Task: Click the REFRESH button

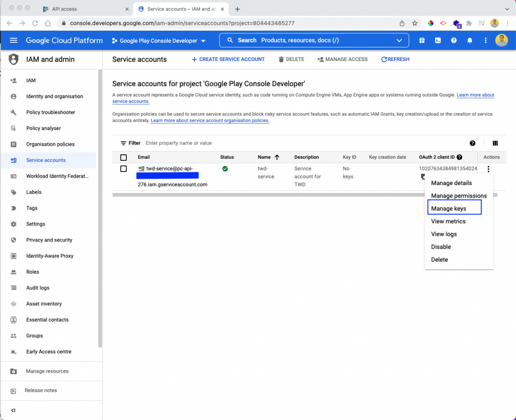Action: coord(395,59)
